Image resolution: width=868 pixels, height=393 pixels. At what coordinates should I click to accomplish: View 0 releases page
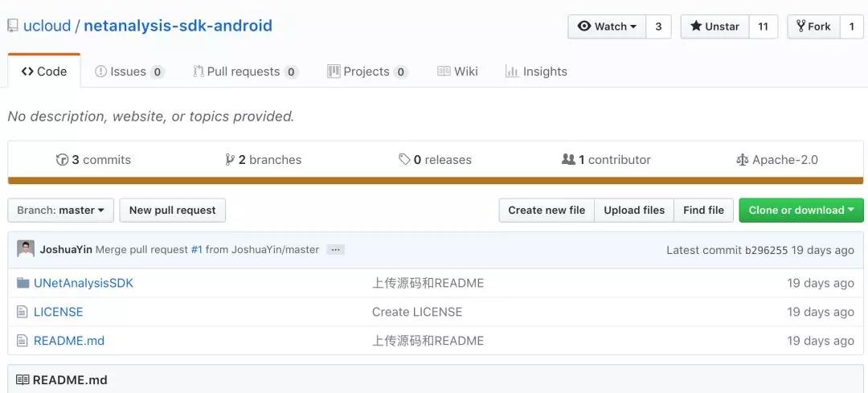point(435,159)
